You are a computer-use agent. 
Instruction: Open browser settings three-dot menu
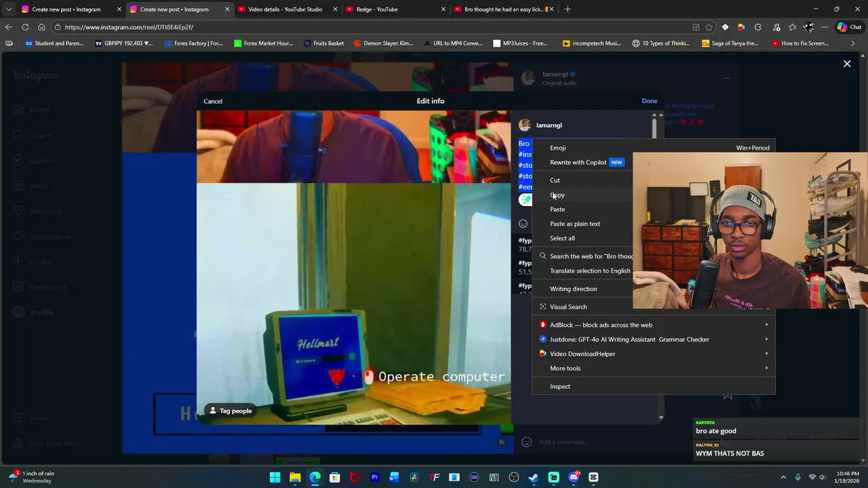click(x=825, y=27)
